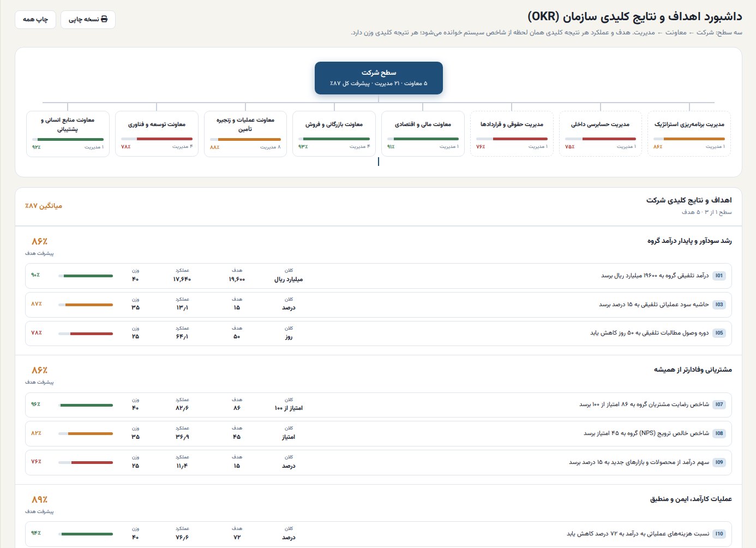Click «سهم درآمد از محصولات و بازارهای جدید به ۱۵ درصد برسد»

tap(639, 462)
